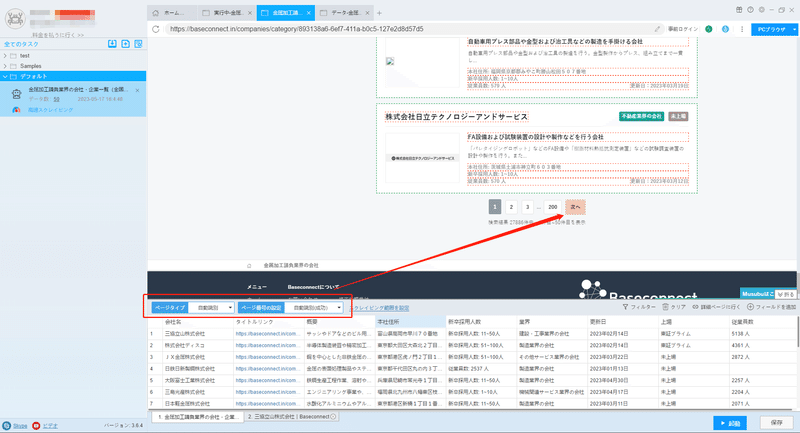Viewport: 800px width, 433px height.
Task: Close the データ tab
Action: [367, 13]
